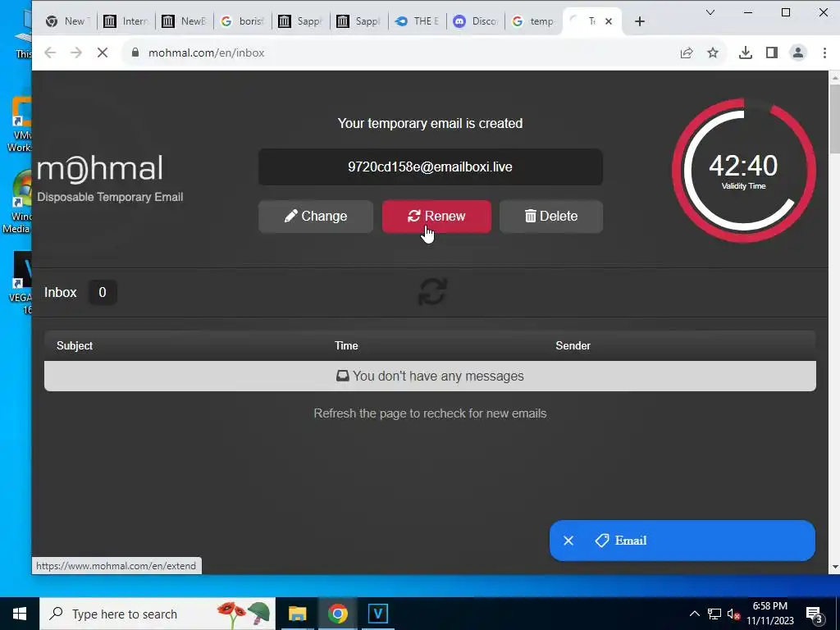Viewport: 840px width, 630px height.
Task: Close the current Mohmal tab
Action: pos(609,21)
